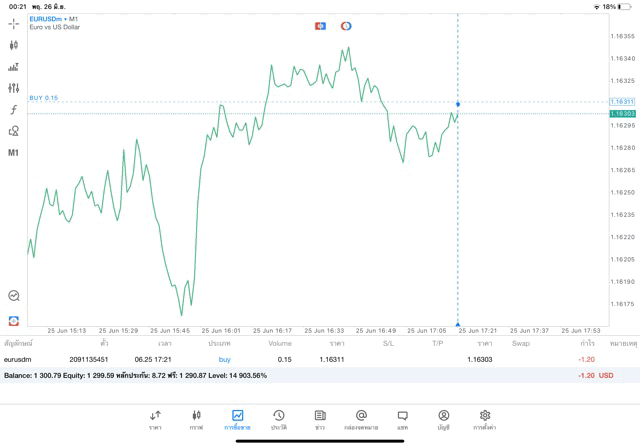Screen dimensions: 640x447
Task: Select the crosshair tool in left toolbar
Action: point(13,22)
